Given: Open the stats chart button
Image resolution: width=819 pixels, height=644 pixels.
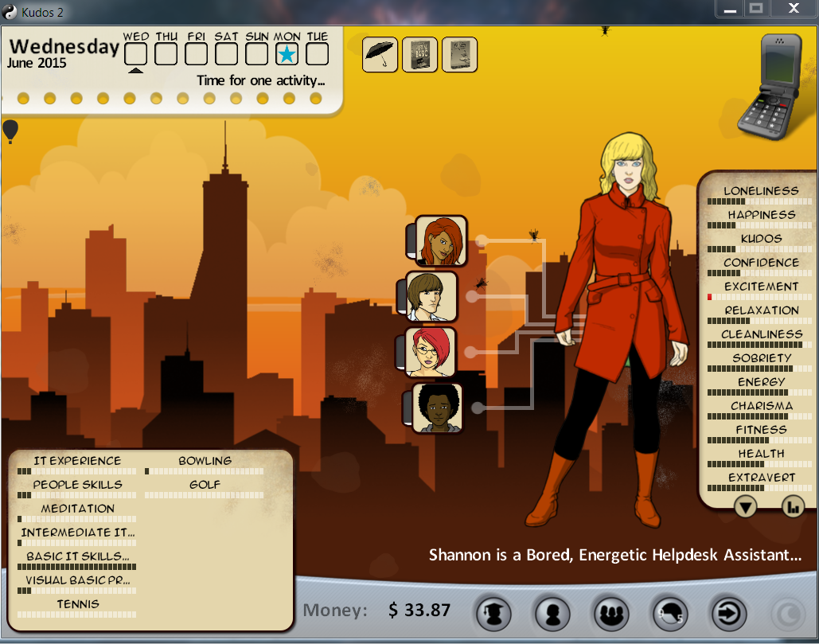Looking at the screenshot, I should 793,506.
